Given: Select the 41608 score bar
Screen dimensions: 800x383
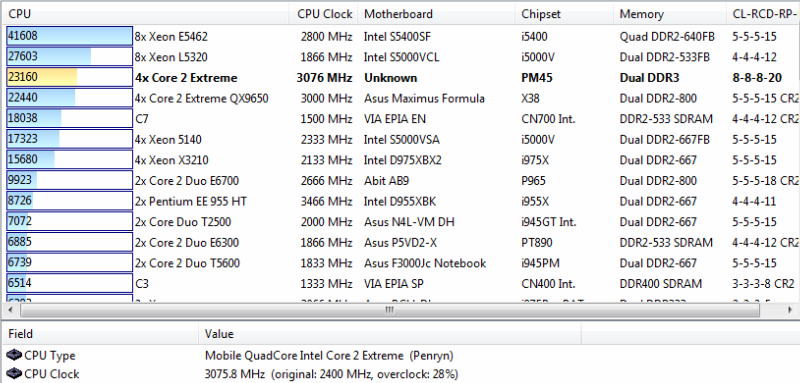Looking at the screenshot, I should (x=69, y=36).
